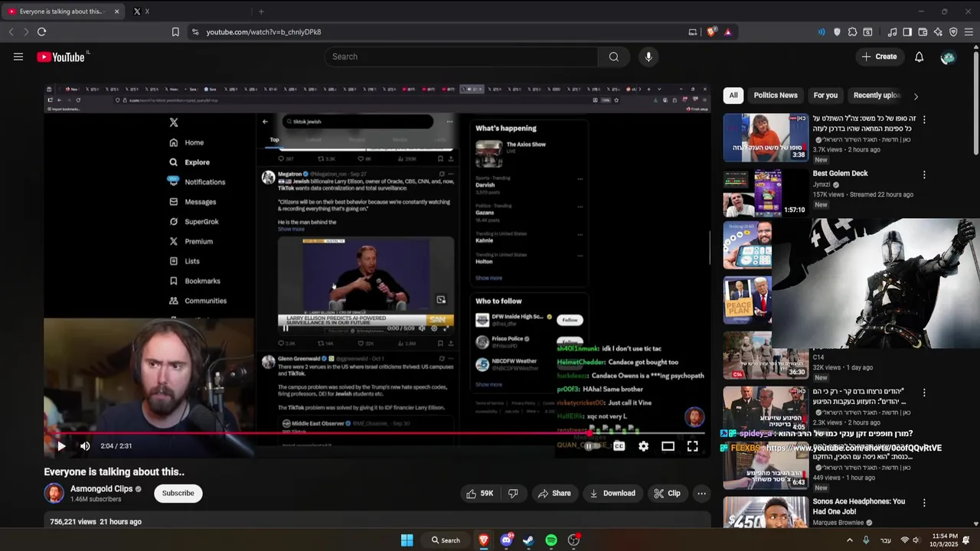
Task: Open the browser main menu button
Action: [969, 31]
